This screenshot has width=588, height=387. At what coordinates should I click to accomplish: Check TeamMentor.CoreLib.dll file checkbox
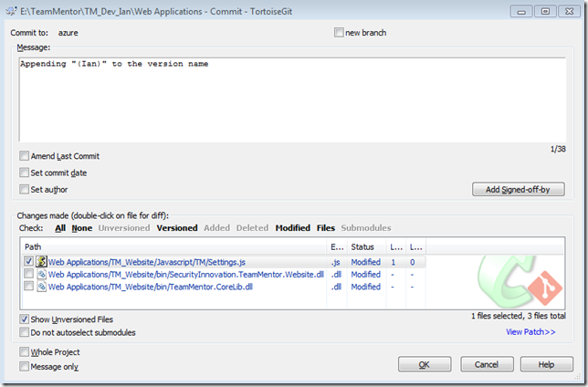coord(28,286)
